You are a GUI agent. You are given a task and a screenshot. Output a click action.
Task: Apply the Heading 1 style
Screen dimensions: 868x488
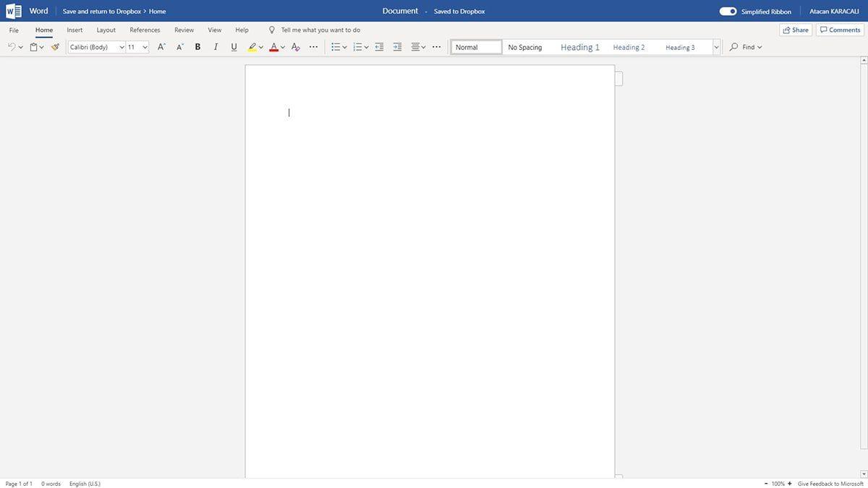(579, 46)
